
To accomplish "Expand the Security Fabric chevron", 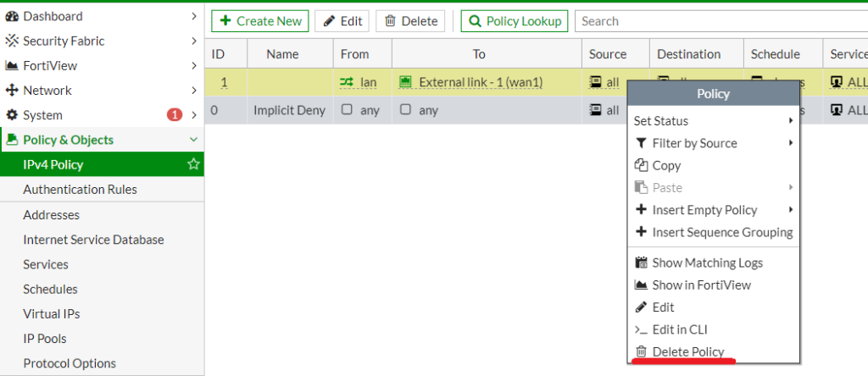I will 194,41.
